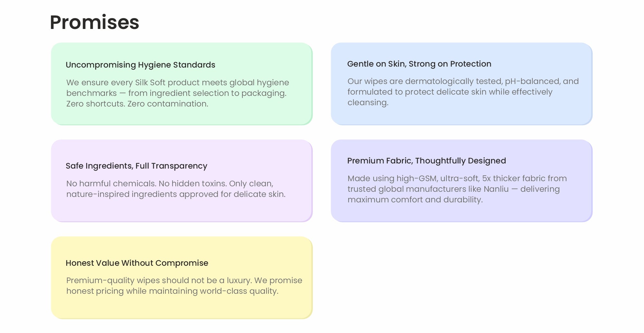This screenshot has width=644, height=333.
Task: Click the words Silk Soft in green card
Action: (150, 83)
